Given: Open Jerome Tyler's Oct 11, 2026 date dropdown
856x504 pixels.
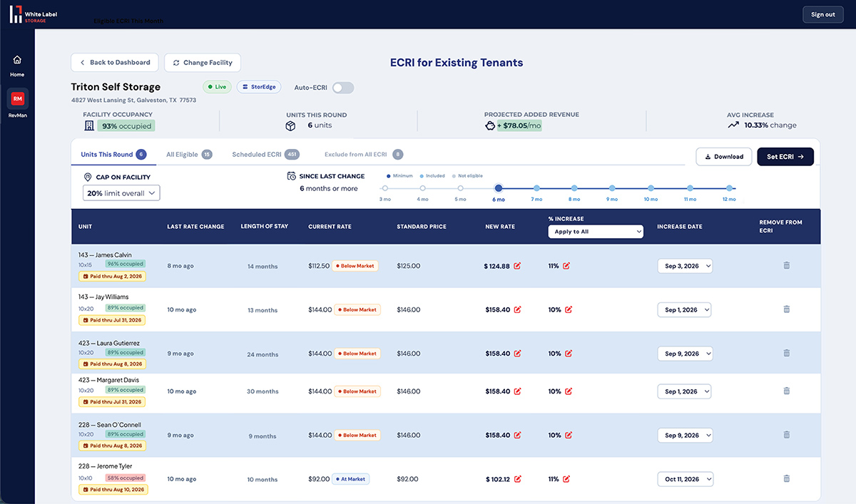Looking at the screenshot, I should [x=685, y=479].
